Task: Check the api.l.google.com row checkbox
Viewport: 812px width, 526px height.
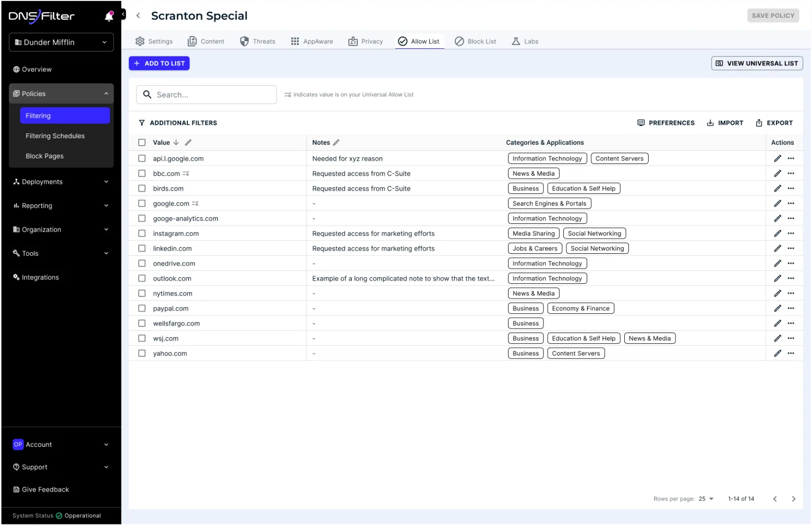Action: coord(142,158)
